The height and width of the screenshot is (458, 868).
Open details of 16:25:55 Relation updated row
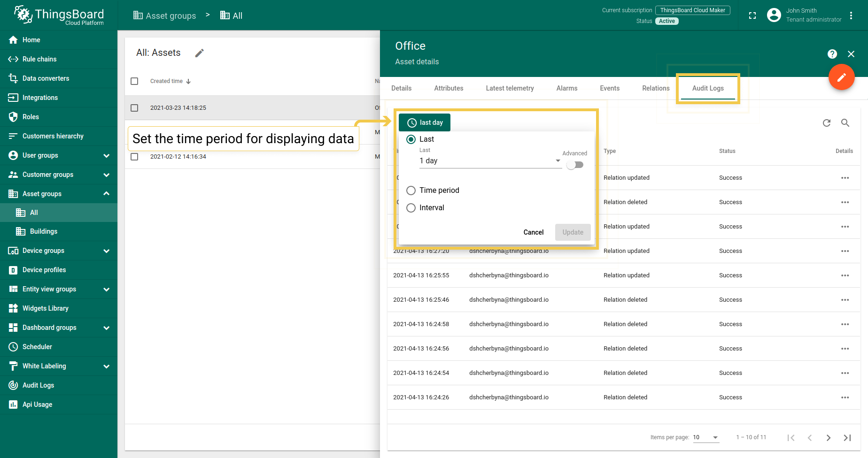tap(845, 275)
